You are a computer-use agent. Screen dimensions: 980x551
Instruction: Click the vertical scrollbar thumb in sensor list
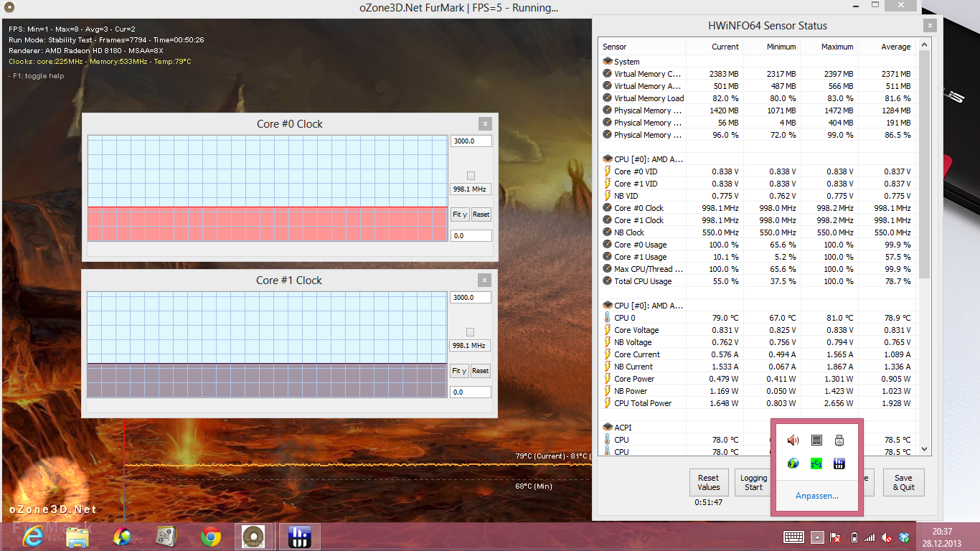[x=924, y=165]
